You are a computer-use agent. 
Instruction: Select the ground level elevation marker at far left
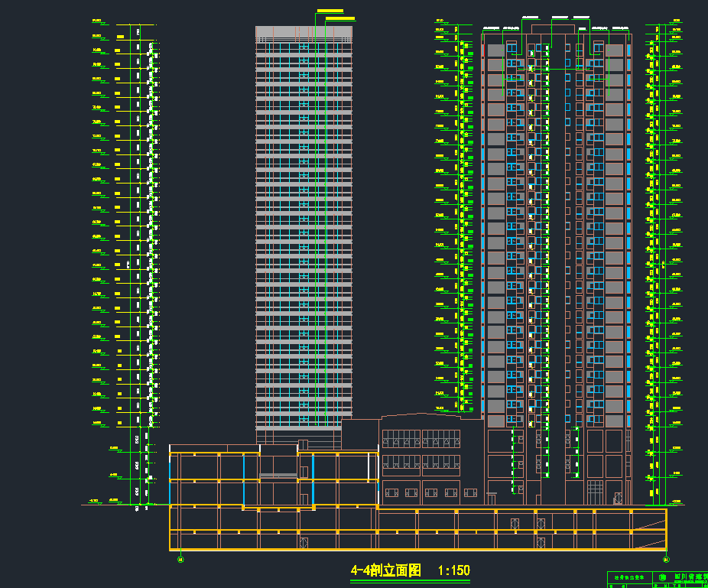point(96,502)
